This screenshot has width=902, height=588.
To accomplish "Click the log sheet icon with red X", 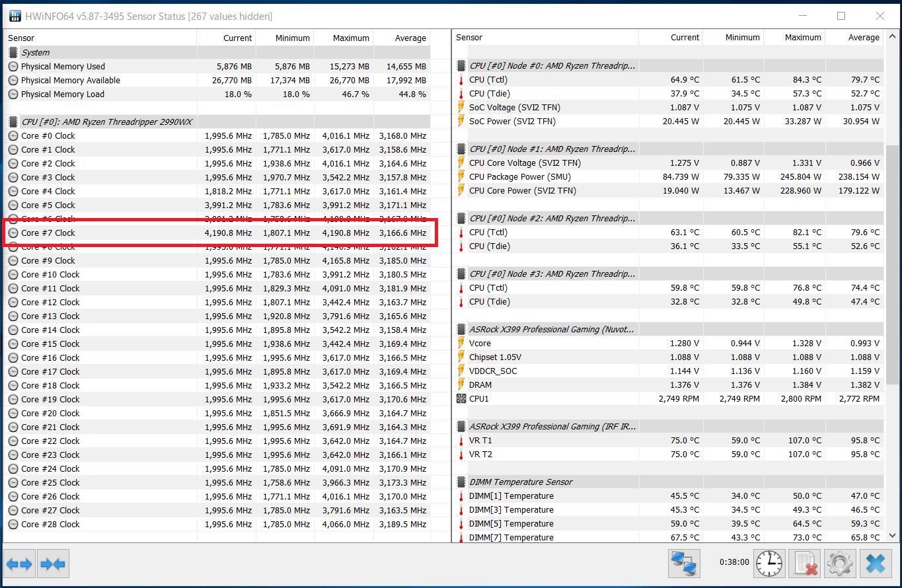I will pyautogui.click(x=804, y=564).
